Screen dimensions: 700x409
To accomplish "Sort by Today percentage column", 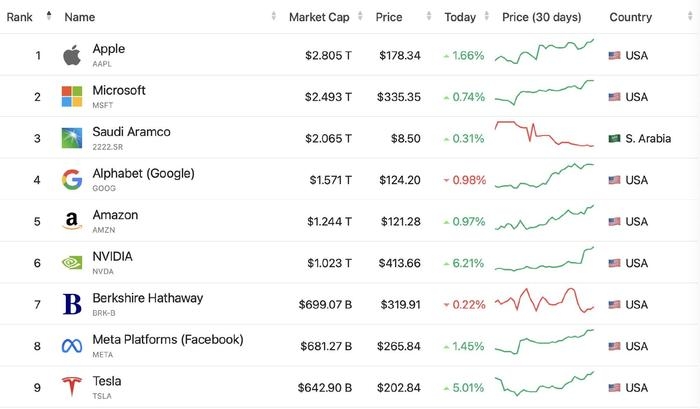I will (x=460, y=17).
